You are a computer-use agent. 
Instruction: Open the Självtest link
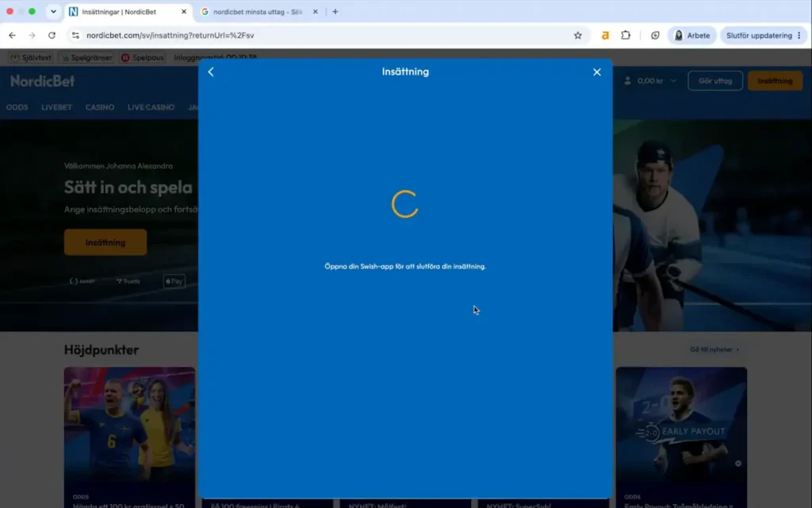(31, 57)
